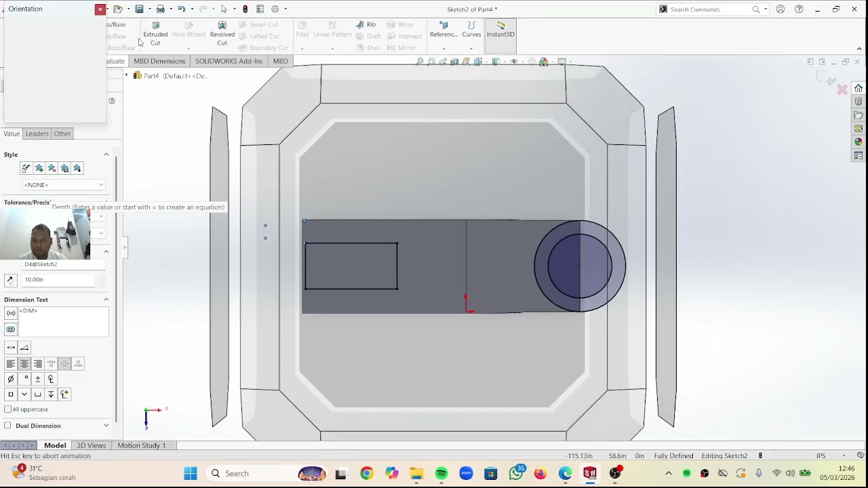Toggle add parentheses button
The image size is (868, 488).
tap(10, 313)
